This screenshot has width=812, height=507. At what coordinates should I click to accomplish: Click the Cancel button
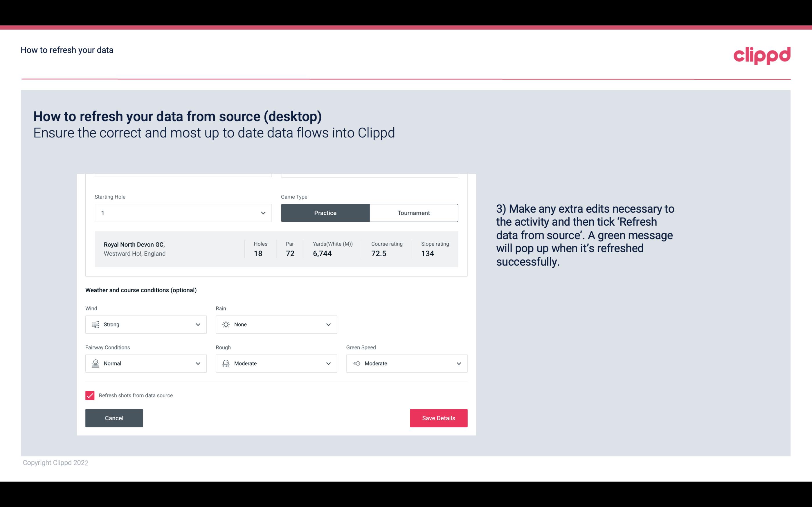[114, 418]
